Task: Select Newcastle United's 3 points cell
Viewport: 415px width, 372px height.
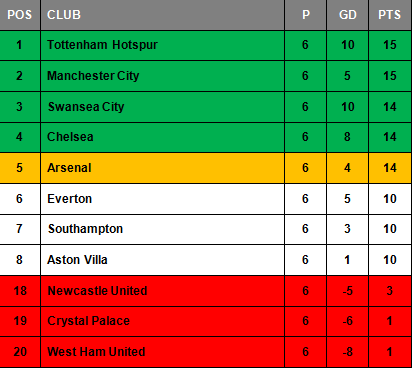Action: pos(390,291)
